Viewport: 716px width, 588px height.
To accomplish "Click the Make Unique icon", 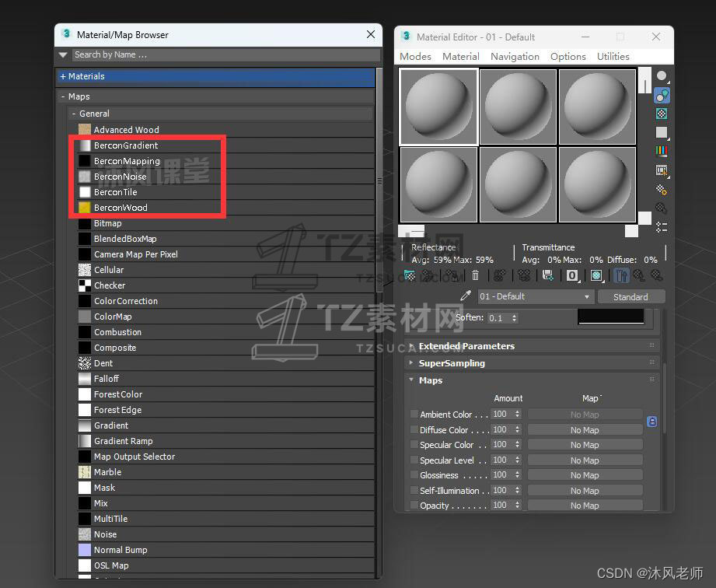I will (524, 275).
